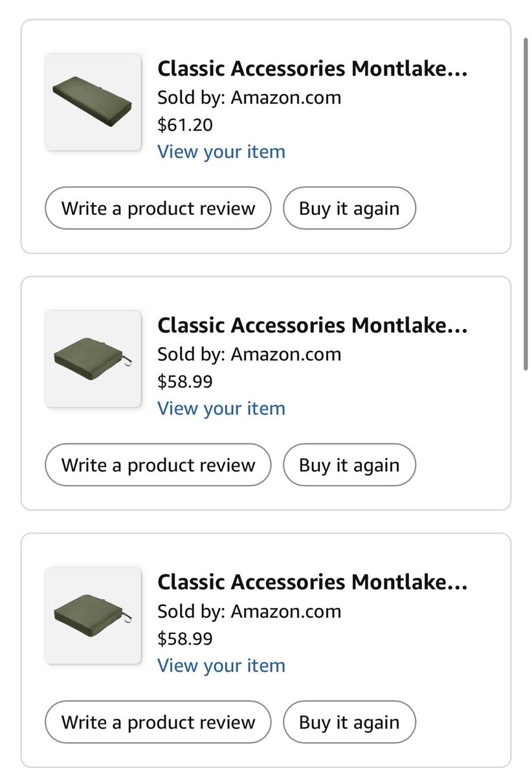The width and height of the screenshot is (532, 777).
Task: Click the $61.20 price text
Action: click(185, 124)
